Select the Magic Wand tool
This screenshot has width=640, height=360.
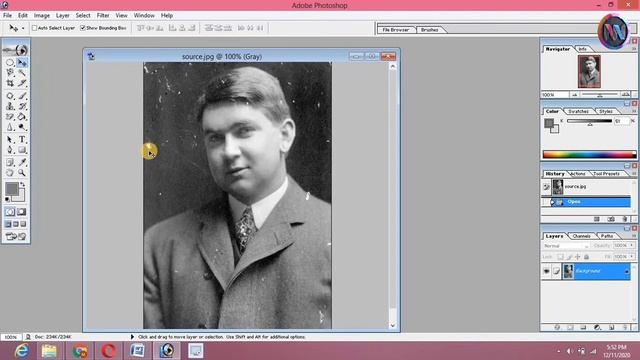(x=22, y=73)
